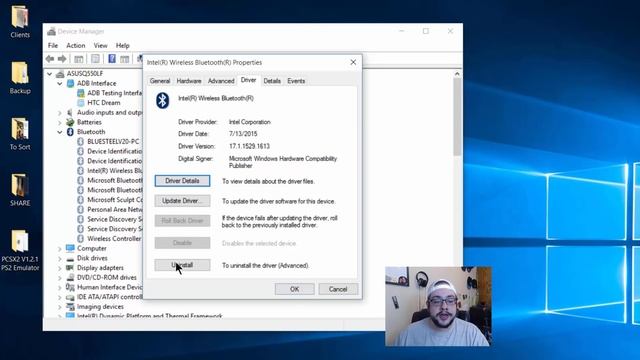The width and height of the screenshot is (640, 360).
Task: Expand the Batteries branch
Action: (60, 122)
